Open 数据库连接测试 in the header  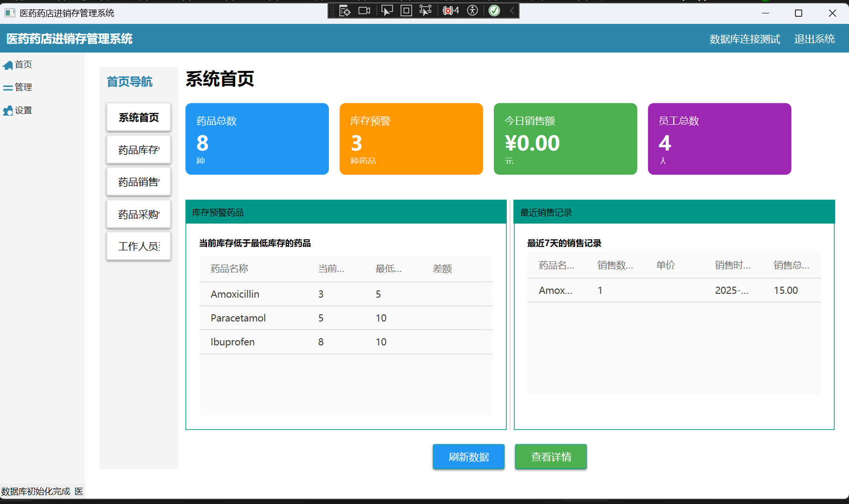745,39
